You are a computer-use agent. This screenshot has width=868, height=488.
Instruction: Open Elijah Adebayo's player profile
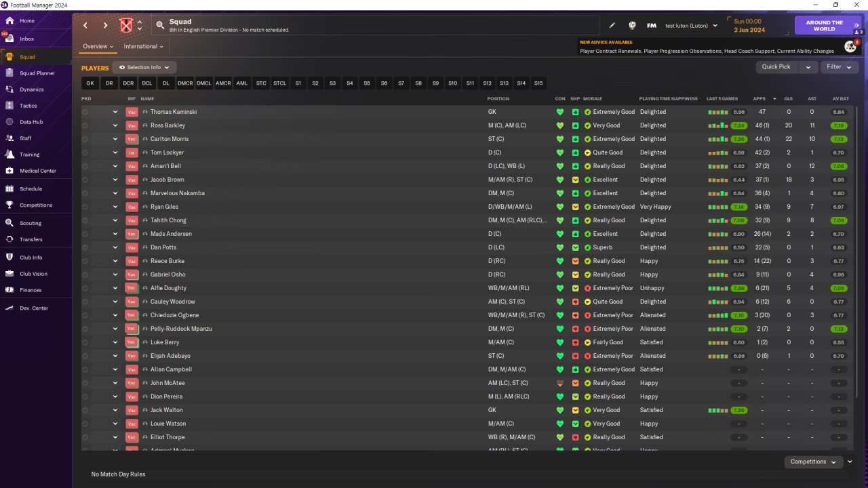[x=170, y=356]
